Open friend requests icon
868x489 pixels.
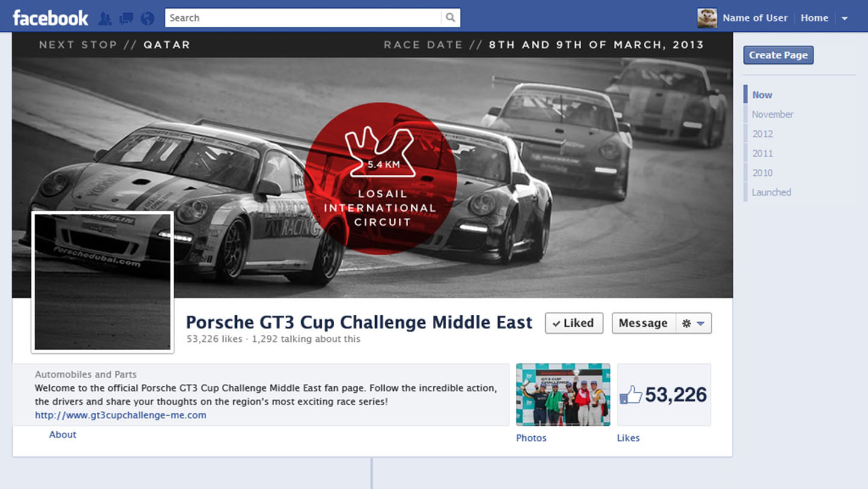coord(105,19)
